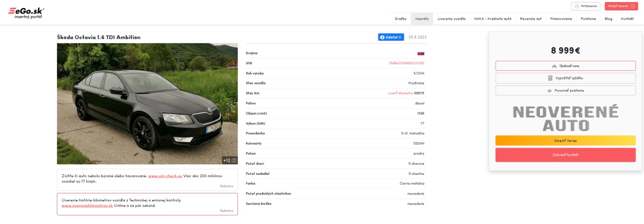644x224 pixels.
Task: Open the Dražby menu item
Action: [400, 19]
